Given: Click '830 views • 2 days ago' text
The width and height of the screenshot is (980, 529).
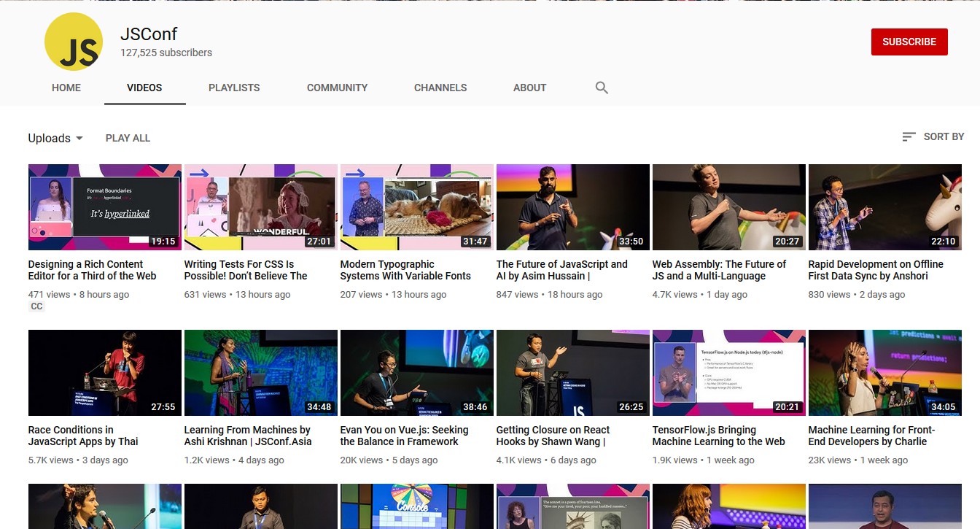Looking at the screenshot, I should click(857, 295).
